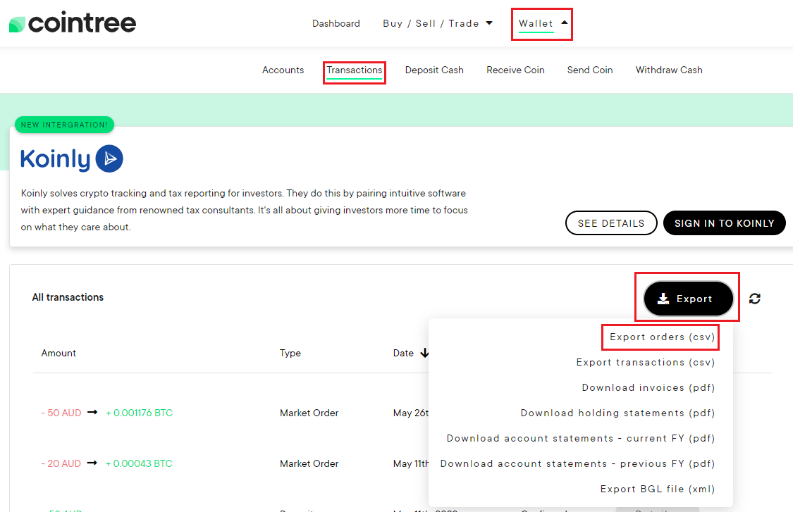Click the Koinly arrow logo icon
The width and height of the screenshot is (812, 512).
click(109, 158)
